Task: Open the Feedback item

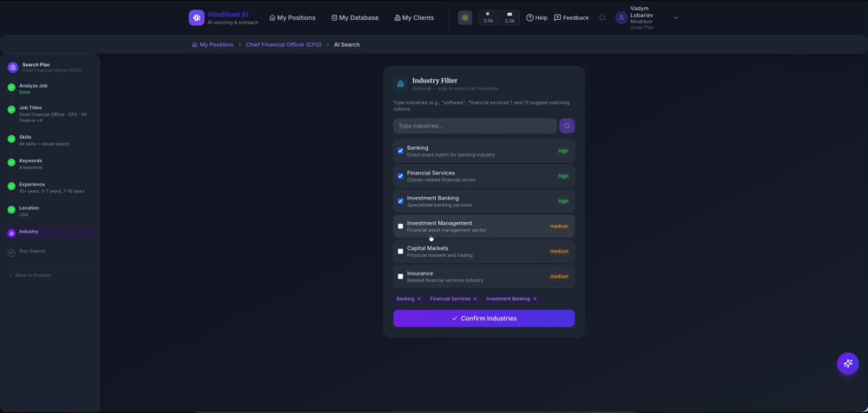Action: (x=571, y=17)
